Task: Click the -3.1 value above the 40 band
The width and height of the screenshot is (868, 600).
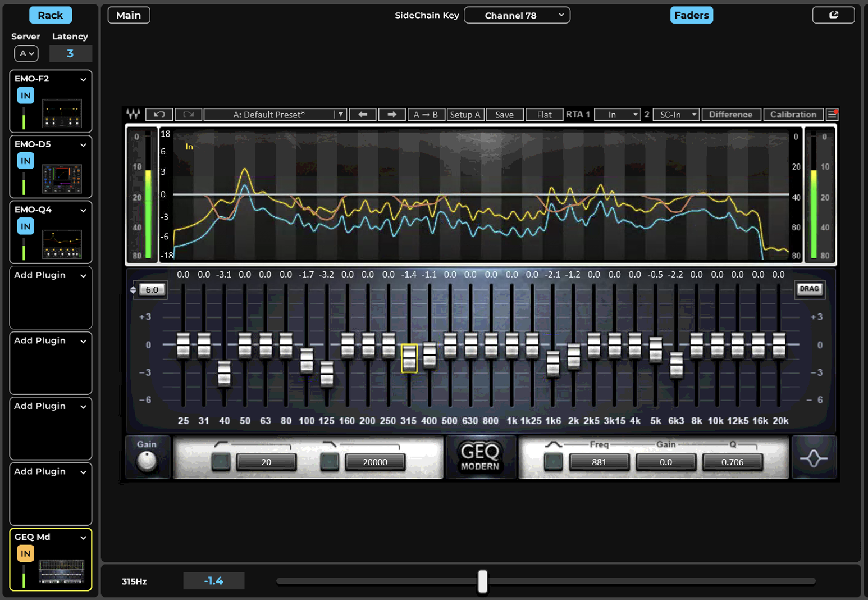Action: (x=223, y=275)
